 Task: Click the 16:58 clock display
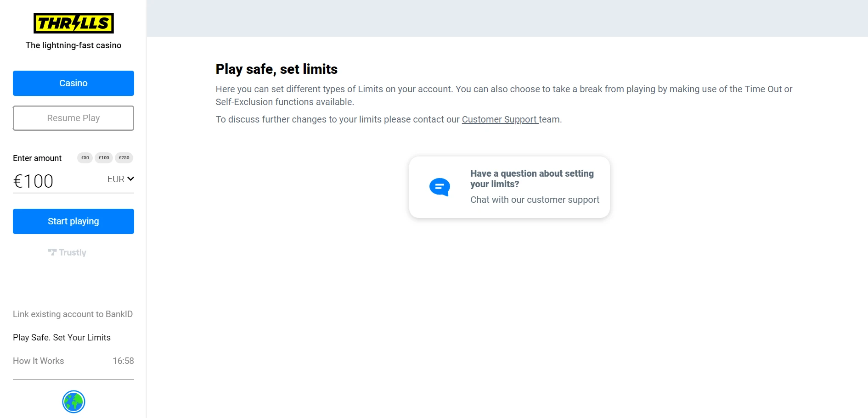pos(123,361)
